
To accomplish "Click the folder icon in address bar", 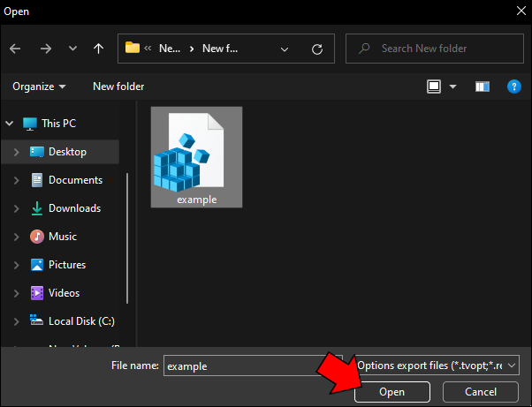I will tap(133, 48).
